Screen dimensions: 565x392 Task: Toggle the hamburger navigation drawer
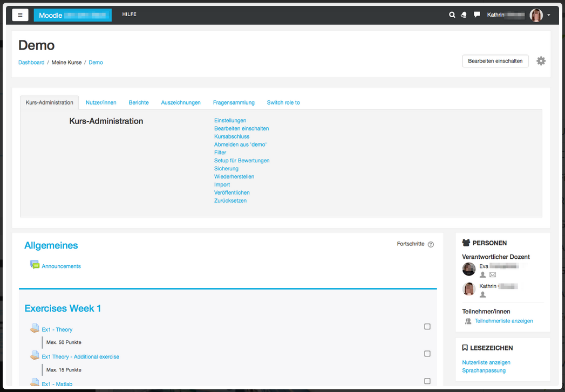20,15
